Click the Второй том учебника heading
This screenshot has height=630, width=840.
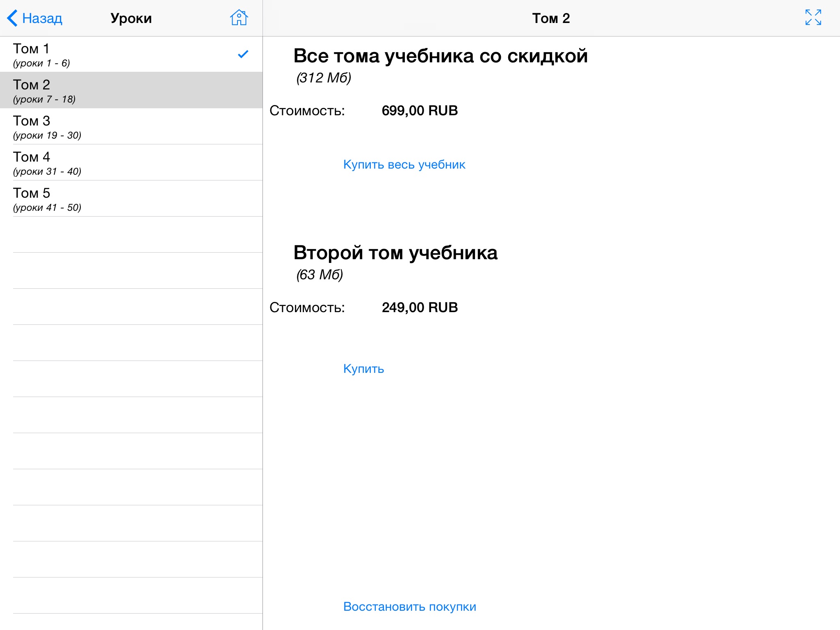point(395,253)
